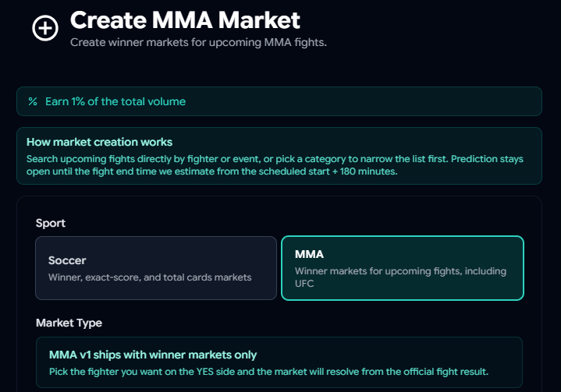Click the UFC text in MMA card
Image resolution: width=561 pixels, height=392 pixels.
[305, 284]
